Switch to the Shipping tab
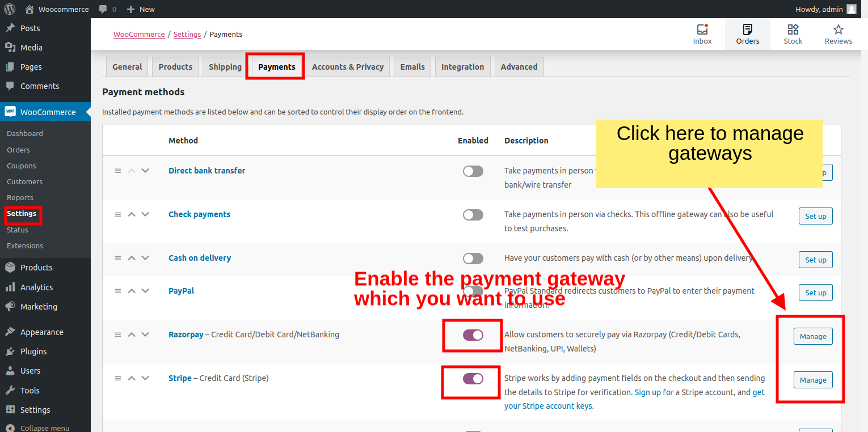 [225, 67]
